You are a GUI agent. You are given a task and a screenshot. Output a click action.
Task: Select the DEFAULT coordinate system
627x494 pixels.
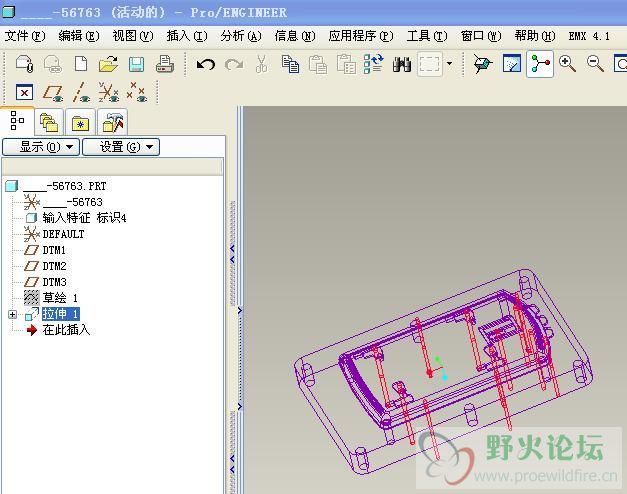[54, 234]
